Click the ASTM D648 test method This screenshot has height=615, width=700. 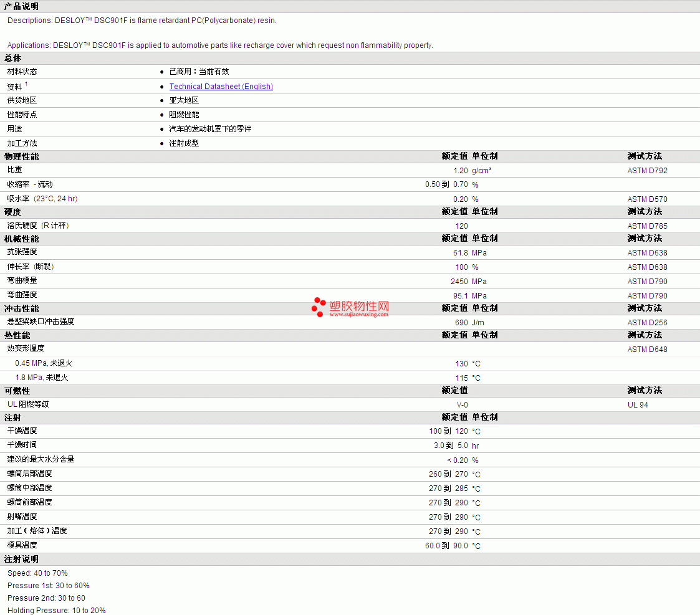tap(647, 349)
